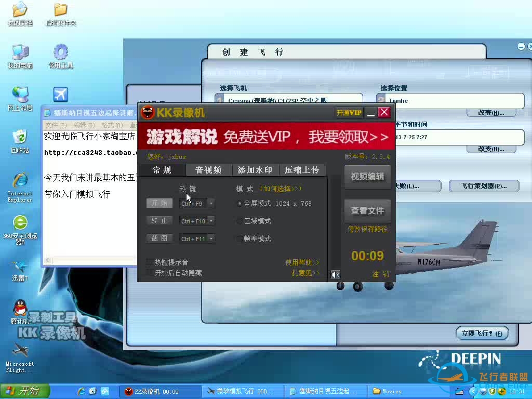Click 如何选择>> mode help link
This screenshot has width=532, height=399.
pyautogui.click(x=281, y=189)
